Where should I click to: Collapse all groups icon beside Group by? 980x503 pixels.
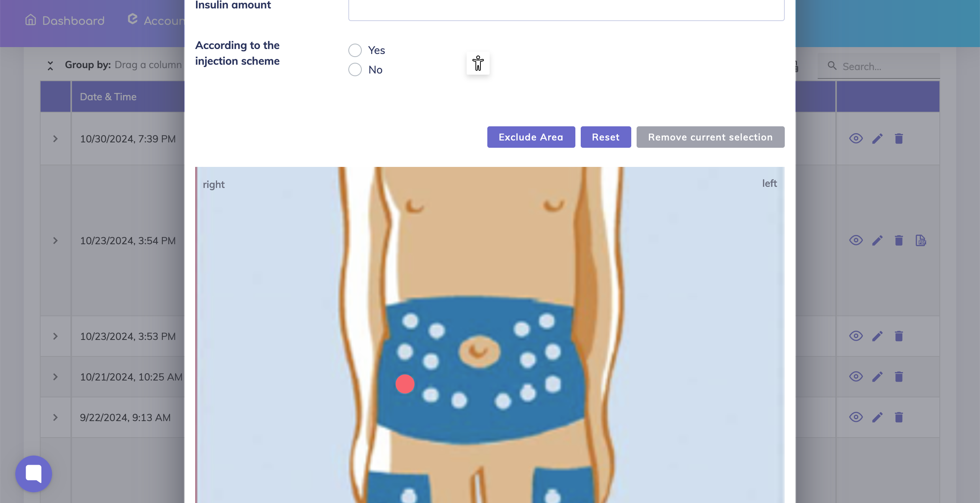[x=50, y=65]
